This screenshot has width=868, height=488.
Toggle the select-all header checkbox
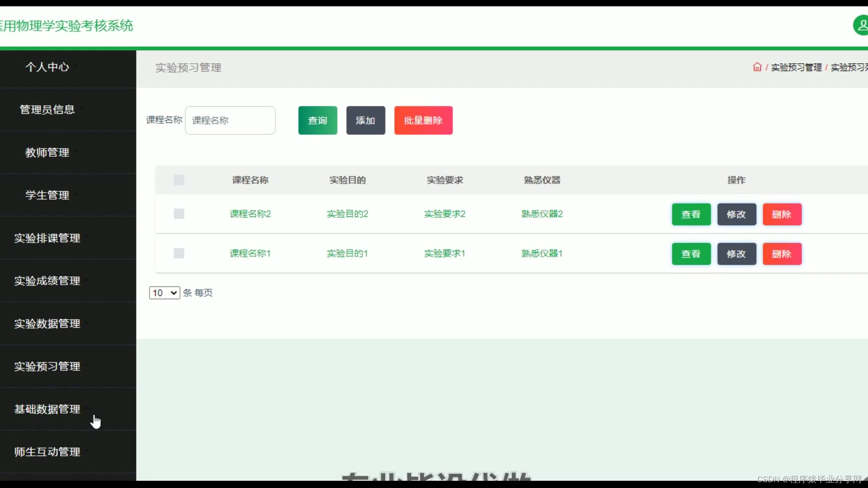(179, 180)
